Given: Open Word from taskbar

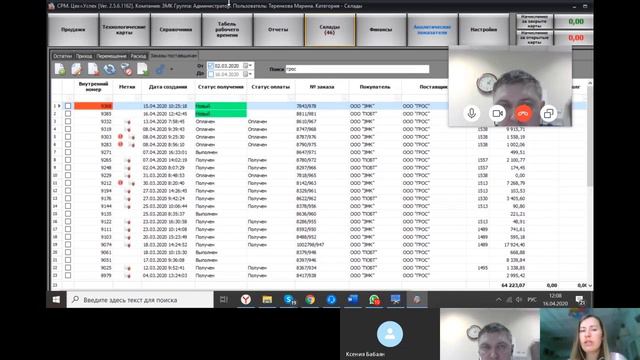Looking at the screenshot, I should click(353, 300).
